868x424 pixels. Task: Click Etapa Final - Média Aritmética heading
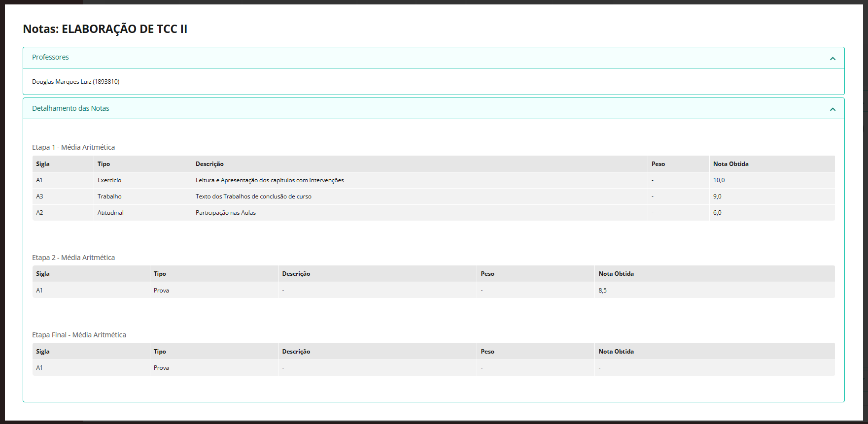(79, 335)
